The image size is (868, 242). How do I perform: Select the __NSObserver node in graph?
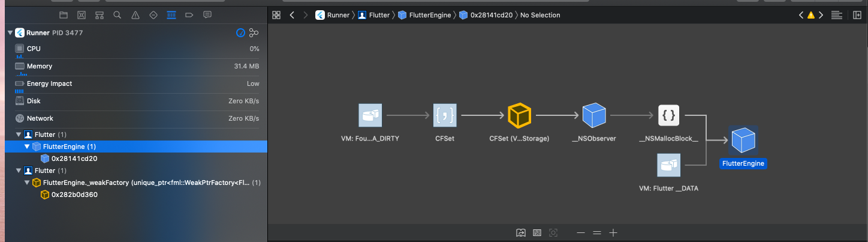[594, 115]
